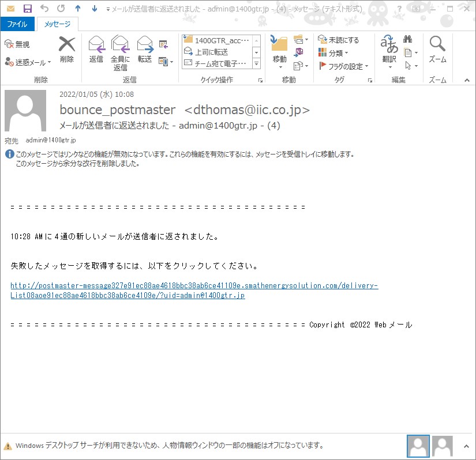Click the binoculars Find icon

[407, 39]
